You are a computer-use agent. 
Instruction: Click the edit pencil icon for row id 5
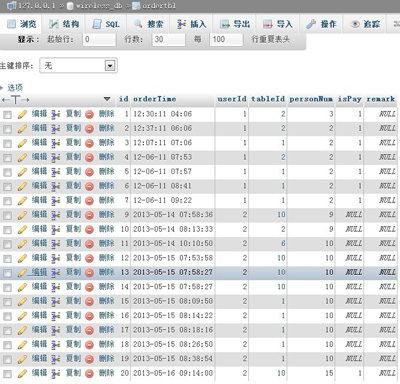coord(22,172)
